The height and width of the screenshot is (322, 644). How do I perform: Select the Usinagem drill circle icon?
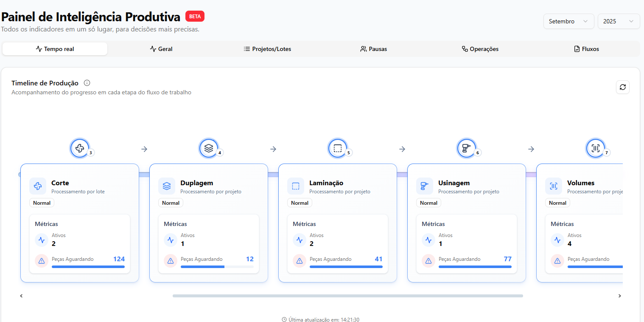[x=466, y=148]
